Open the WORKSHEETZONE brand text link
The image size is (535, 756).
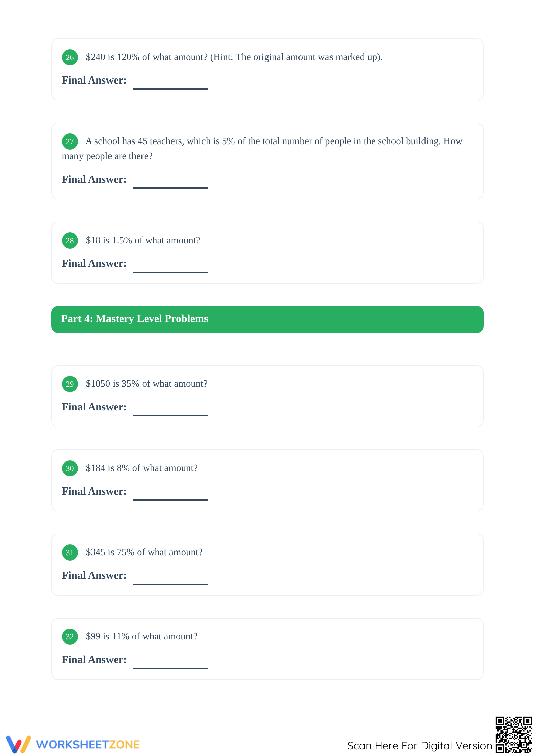pos(88,745)
